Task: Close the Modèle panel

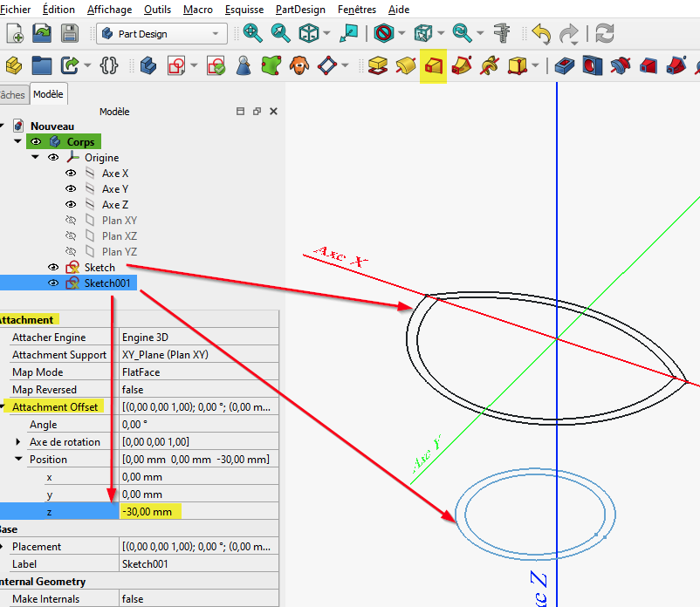Action: (274, 111)
